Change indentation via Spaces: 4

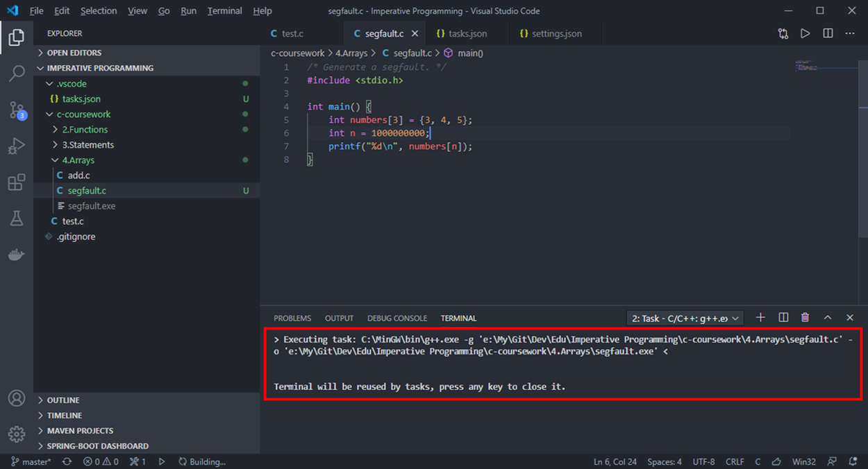pos(665,461)
